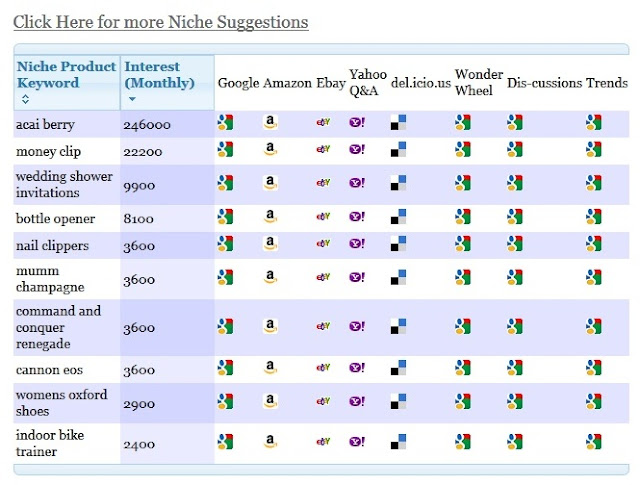Open Amazon icon for cannon eos

click(270, 368)
